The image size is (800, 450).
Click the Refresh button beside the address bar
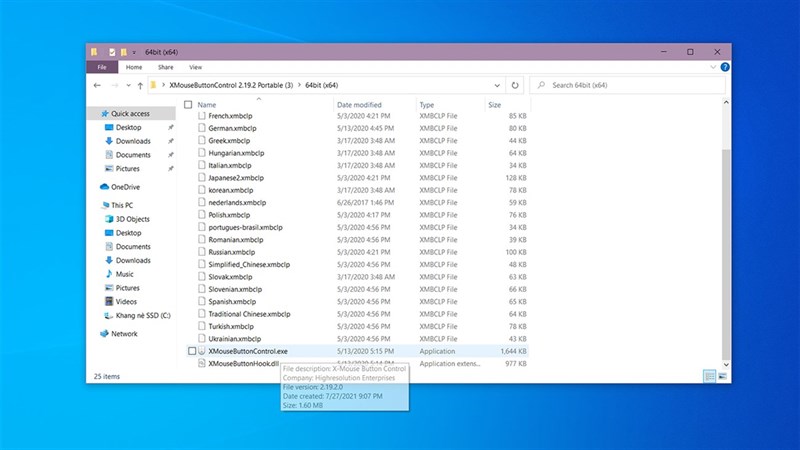[514, 85]
